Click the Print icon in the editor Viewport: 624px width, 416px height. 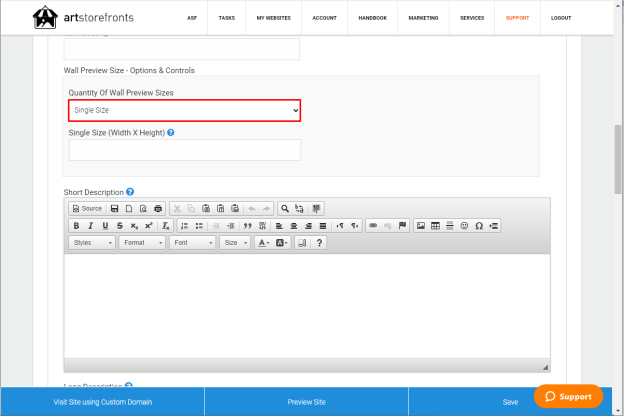(158, 209)
